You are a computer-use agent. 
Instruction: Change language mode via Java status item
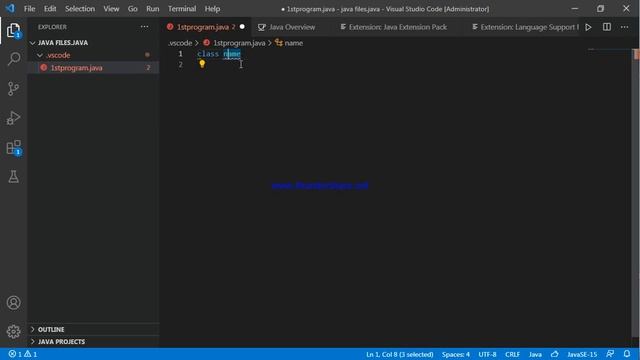(x=535, y=354)
